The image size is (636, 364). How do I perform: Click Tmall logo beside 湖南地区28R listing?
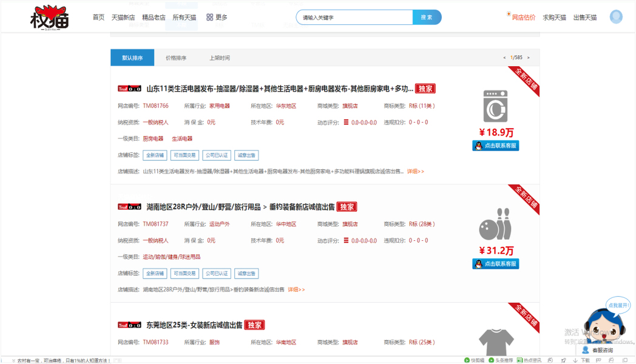pos(129,207)
